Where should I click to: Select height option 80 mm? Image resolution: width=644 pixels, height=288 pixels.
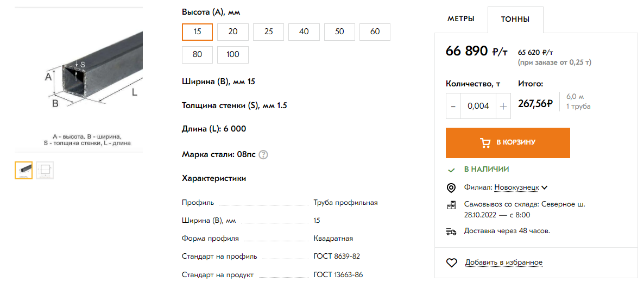[197, 54]
